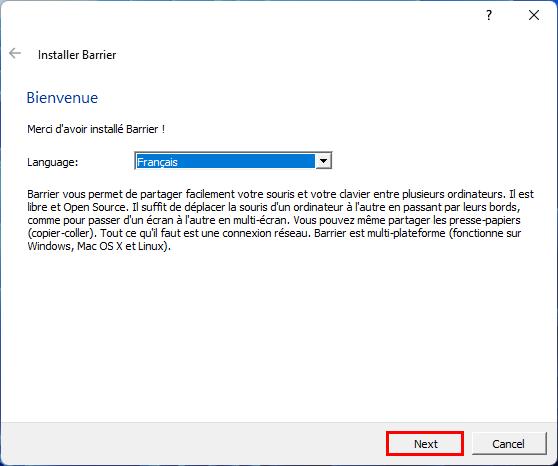Screen dimensions: 558x466
Task: Click the Cancel button
Action: pos(509,444)
